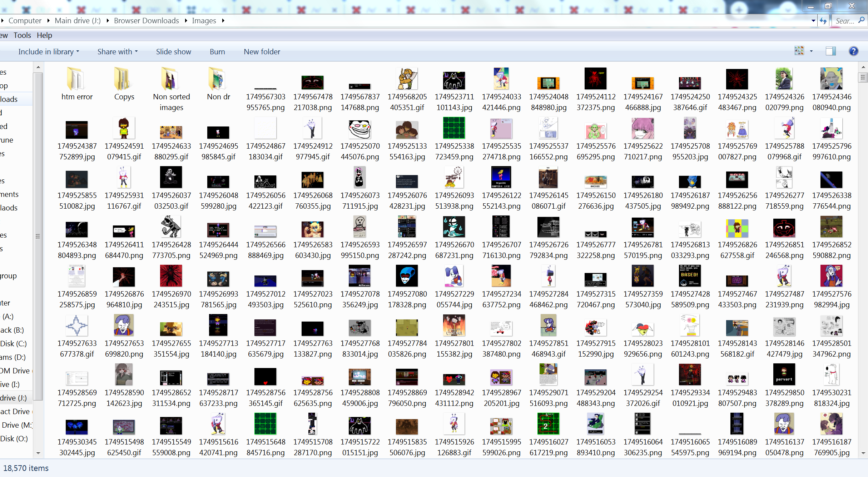
Task: Open the htm error folder
Action: tap(77, 79)
